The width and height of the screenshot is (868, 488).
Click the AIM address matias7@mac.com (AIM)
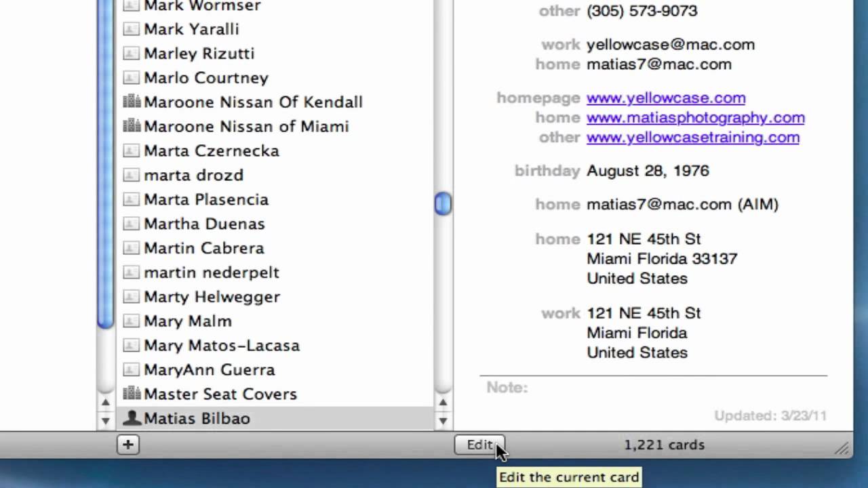coord(682,205)
